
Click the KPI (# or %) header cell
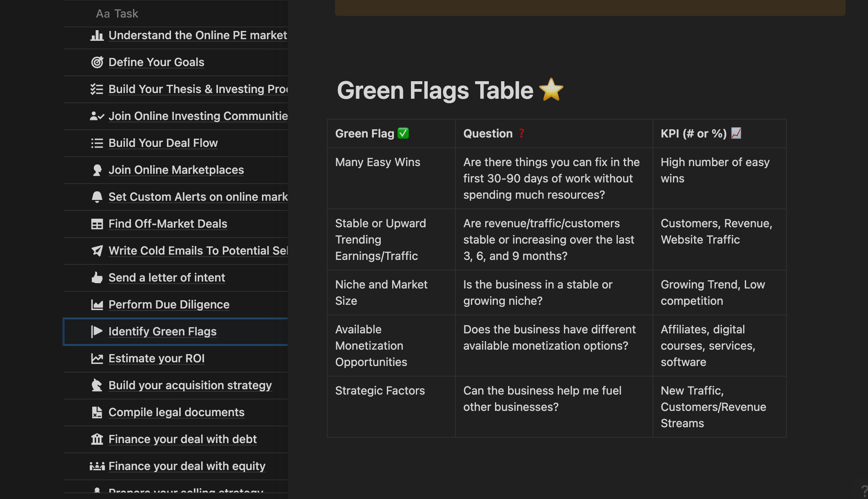pos(719,133)
